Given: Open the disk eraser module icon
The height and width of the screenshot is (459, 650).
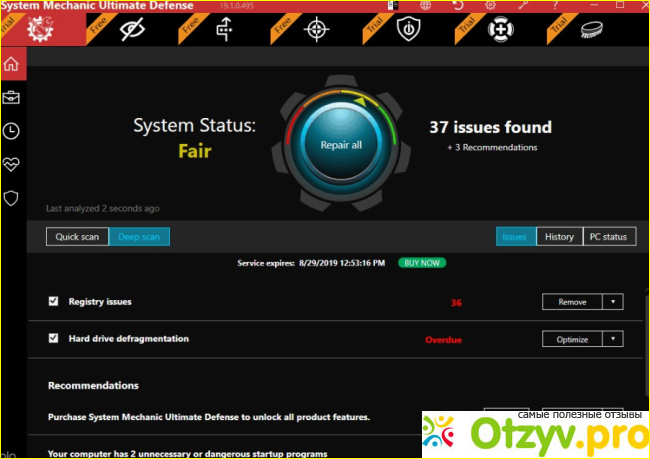Looking at the screenshot, I should pos(591,30).
